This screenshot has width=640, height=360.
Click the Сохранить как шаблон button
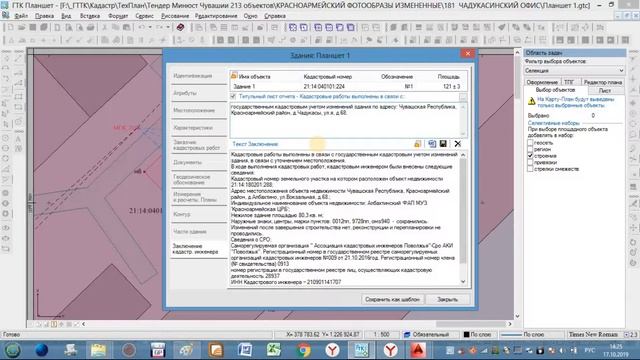pos(392,299)
